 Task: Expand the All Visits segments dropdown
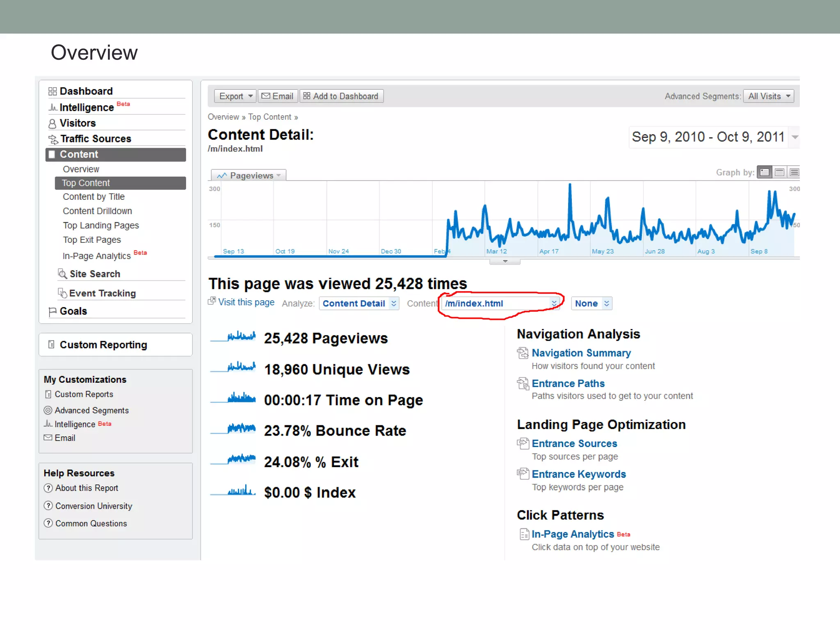pyautogui.click(x=768, y=96)
